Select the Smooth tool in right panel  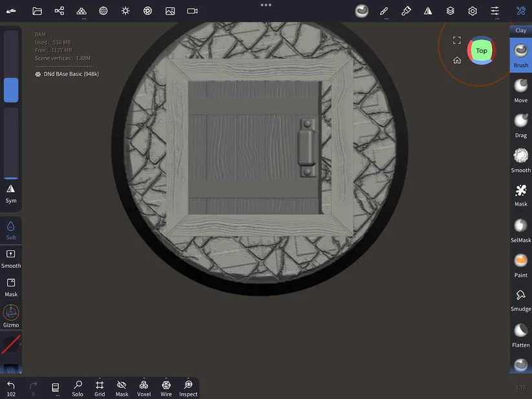tap(521, 160)
